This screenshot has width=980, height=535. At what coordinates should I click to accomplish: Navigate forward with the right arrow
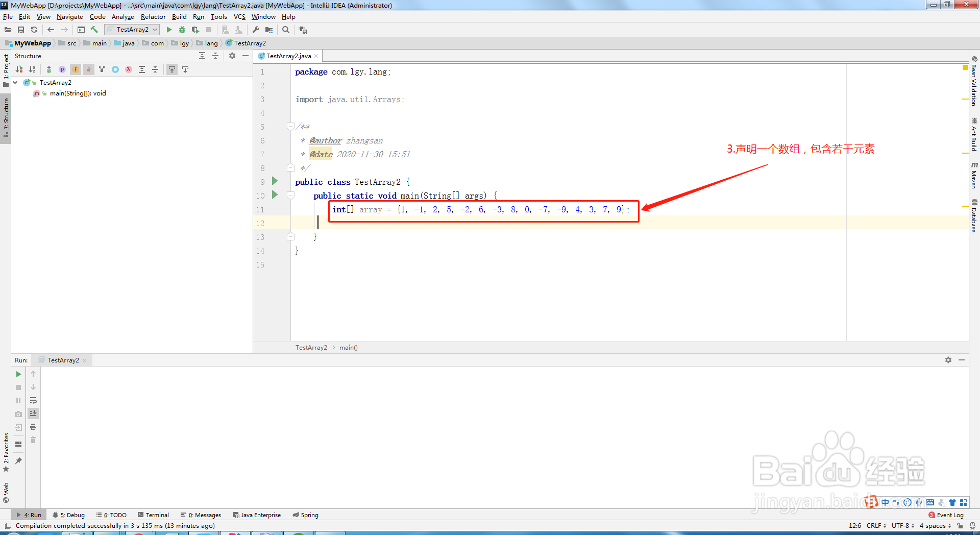64,30
